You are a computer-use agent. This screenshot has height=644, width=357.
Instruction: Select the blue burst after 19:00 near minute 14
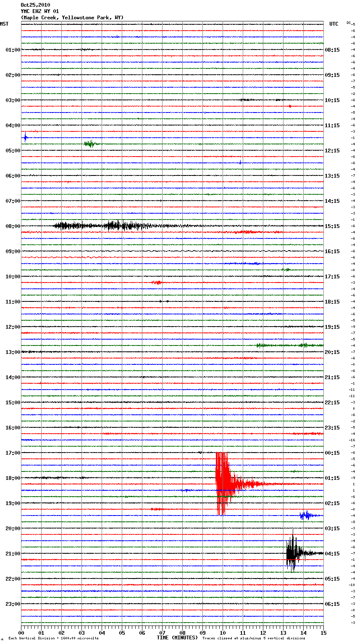pyautogui.click(x=306, y=516)
